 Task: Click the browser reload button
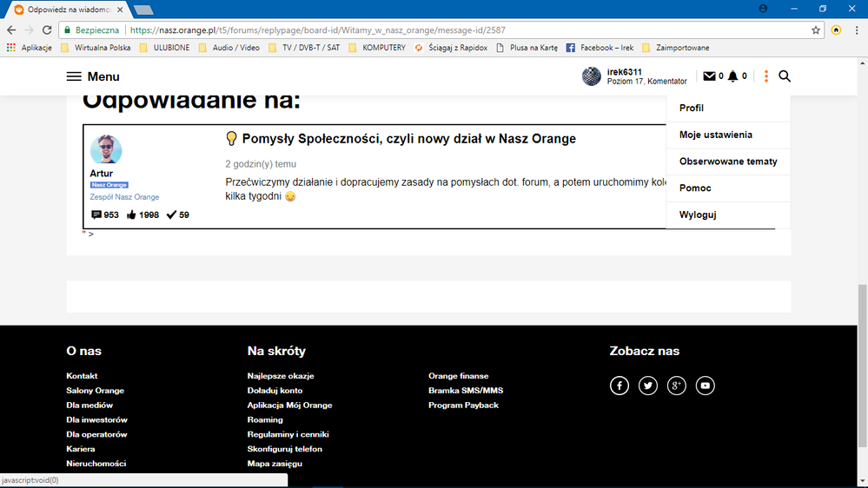click(x=48, y=30)
